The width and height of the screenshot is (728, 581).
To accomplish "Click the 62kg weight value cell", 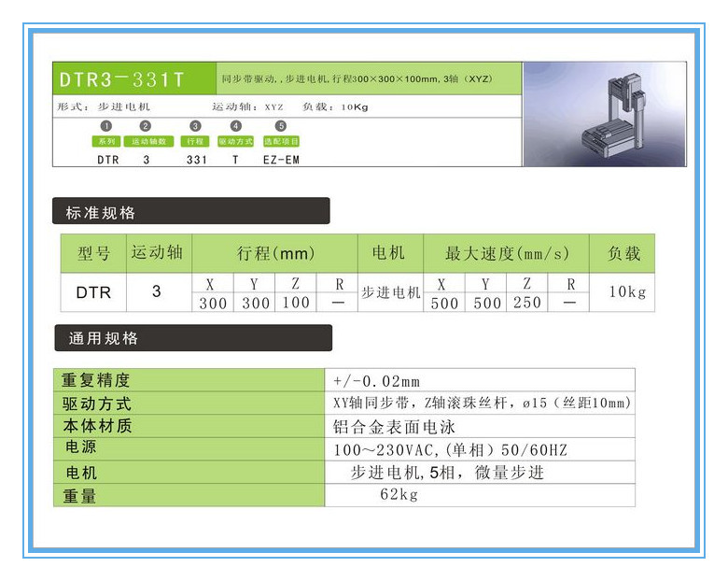I will click(x=399, y=495).
